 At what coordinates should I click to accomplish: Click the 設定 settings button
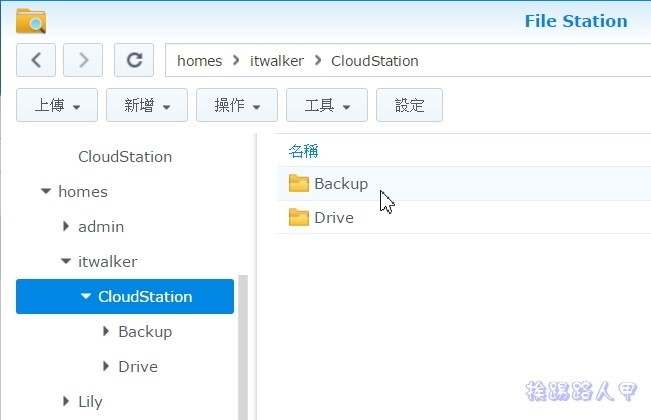pos(409,104)
